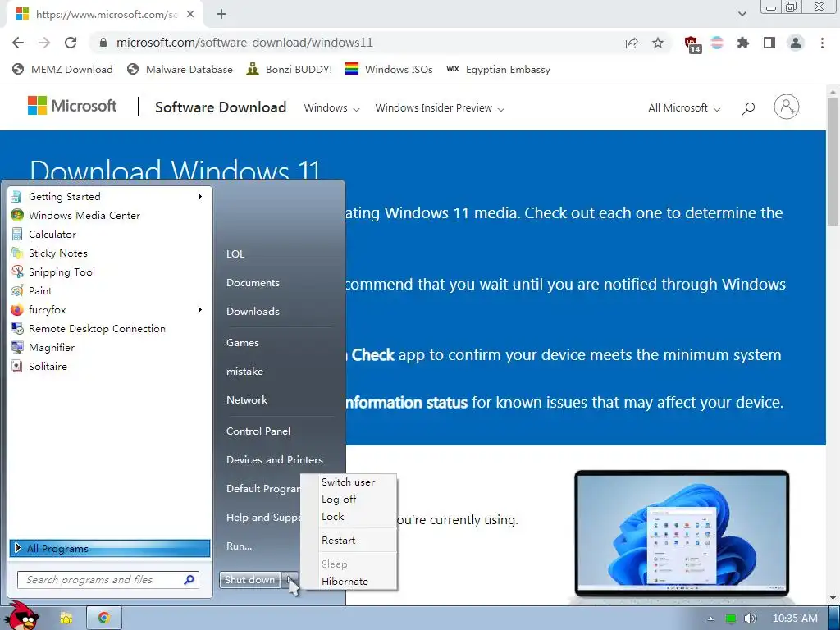Open the red shield extension with badge 14

click(692, 44)
